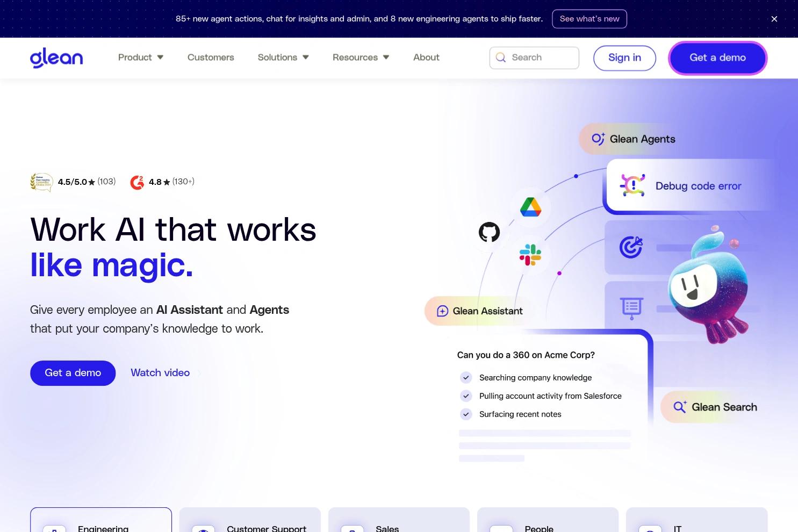Screen dimensions: 798x532
Task: Open the Watch video link
Action: (160, 373)
